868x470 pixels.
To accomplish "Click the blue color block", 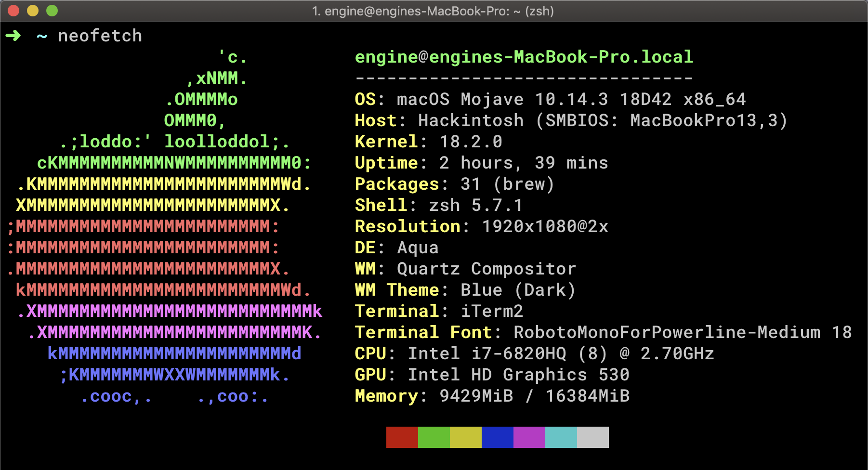I will [x=498, y=437].
